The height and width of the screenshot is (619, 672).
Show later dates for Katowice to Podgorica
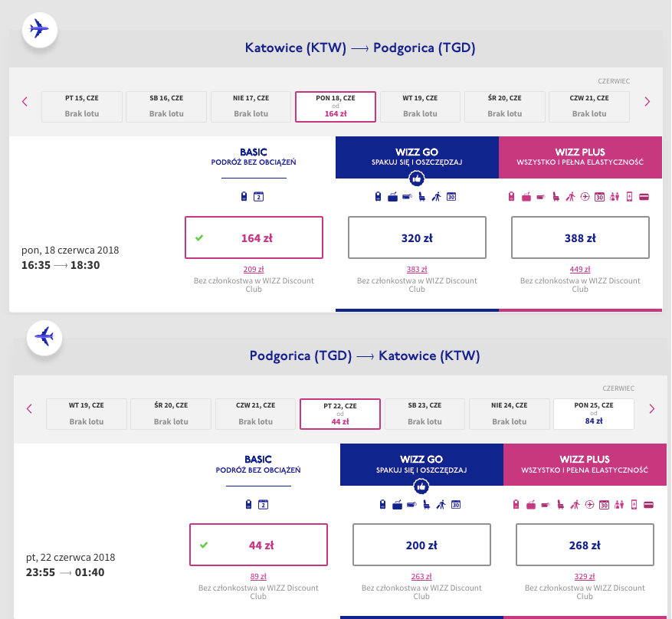click(x=647, y=102)
